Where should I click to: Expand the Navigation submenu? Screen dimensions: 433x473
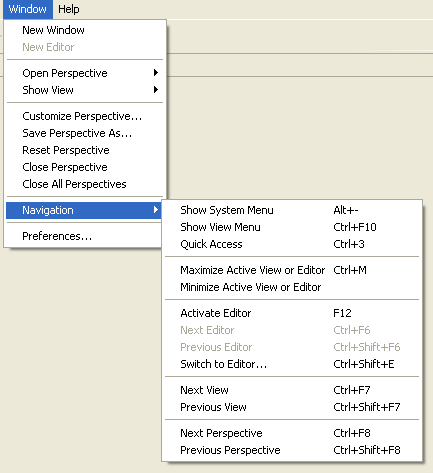point(84,210)
